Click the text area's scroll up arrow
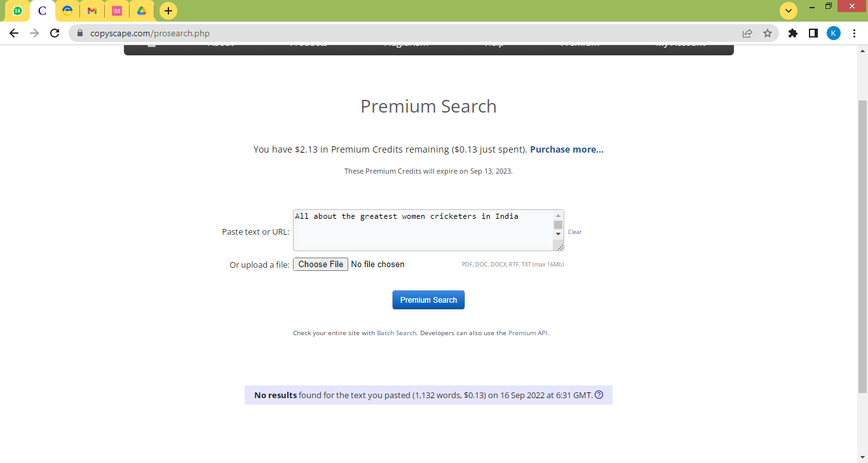This screenshot has width=868, height=463. pyautogui.click(x=558, y=216)
